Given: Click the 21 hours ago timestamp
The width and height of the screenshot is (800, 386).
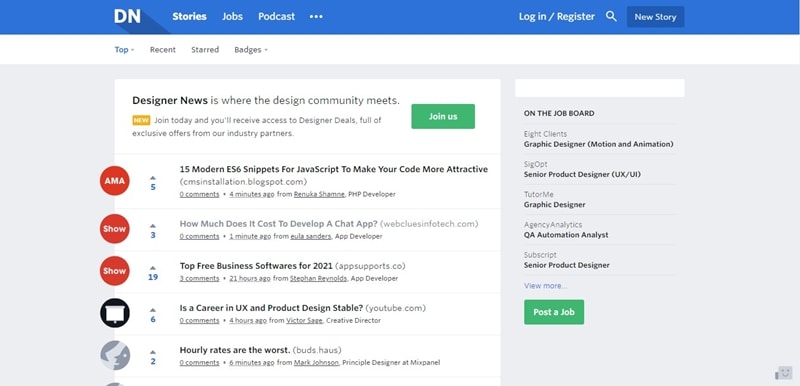Looking at the screenshot, I should [250, 278].
